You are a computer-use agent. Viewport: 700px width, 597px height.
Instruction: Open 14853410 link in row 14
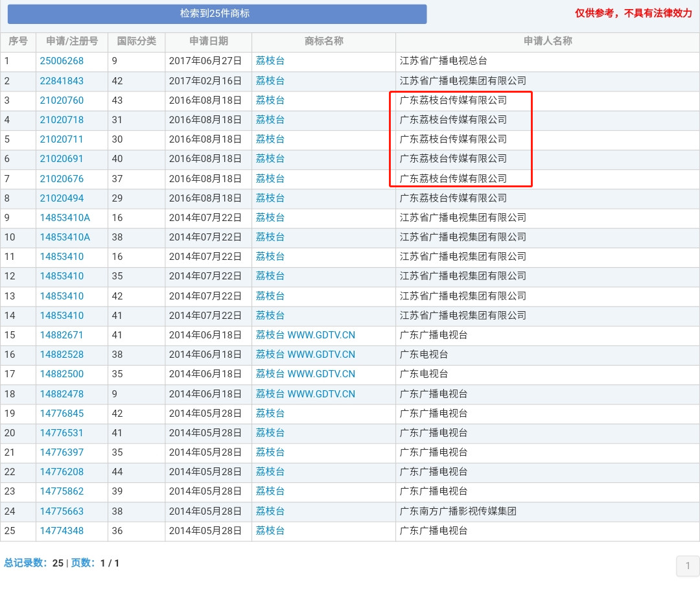pyautogui.click(x=62, y=316)
